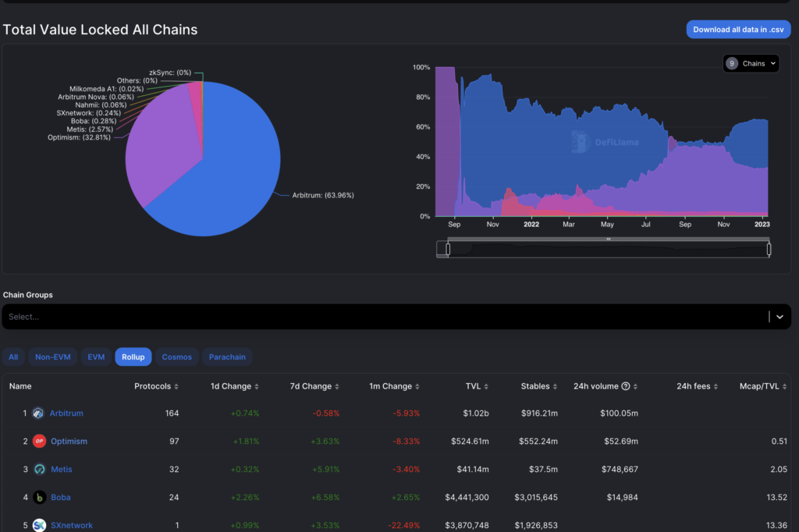
Task: Click the left handle of the chart range slider
Action: click(x=448, y=249)
